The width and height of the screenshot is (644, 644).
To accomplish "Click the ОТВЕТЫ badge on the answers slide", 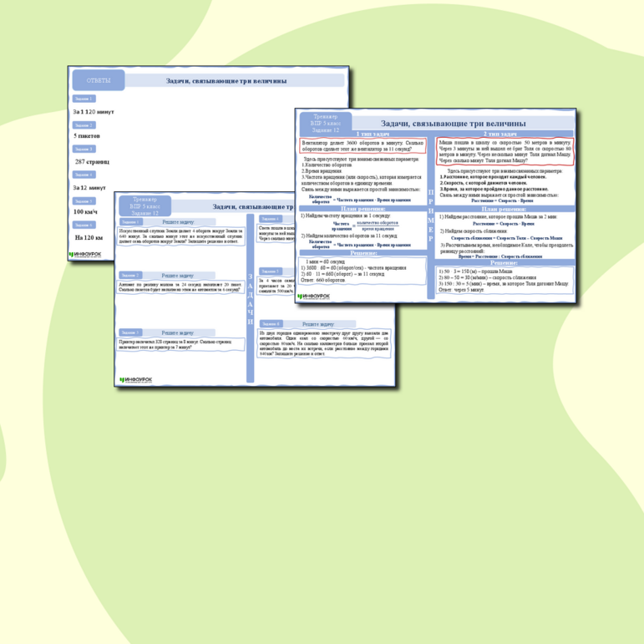I will pos(99,80).
